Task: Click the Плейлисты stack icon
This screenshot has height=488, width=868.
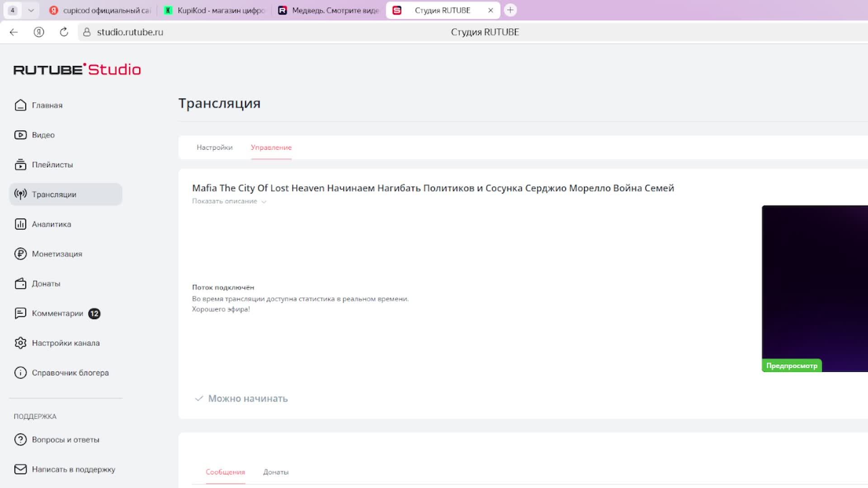Action: pyautogui.click(x=20, y=165)
